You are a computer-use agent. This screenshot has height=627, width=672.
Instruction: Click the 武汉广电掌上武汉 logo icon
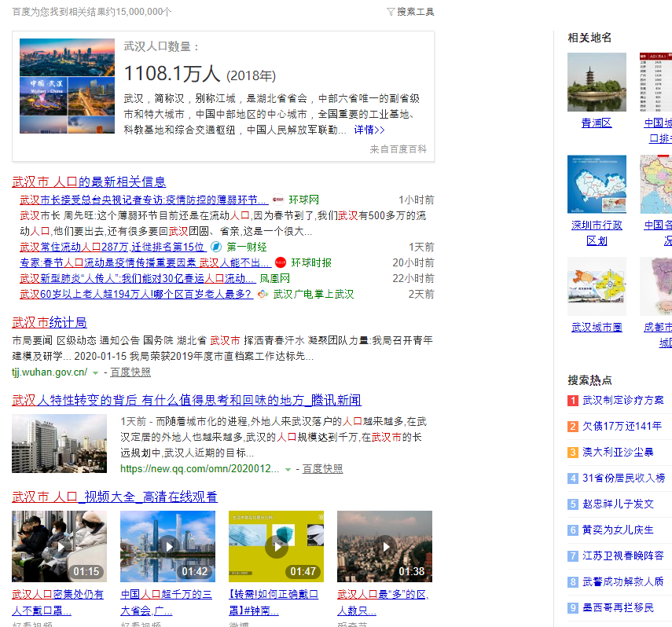click(x=263, y=295)
